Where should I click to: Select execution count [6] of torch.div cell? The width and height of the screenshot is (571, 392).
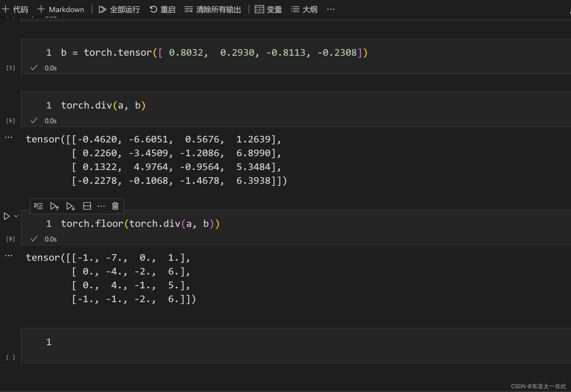(x=11, y=121)
